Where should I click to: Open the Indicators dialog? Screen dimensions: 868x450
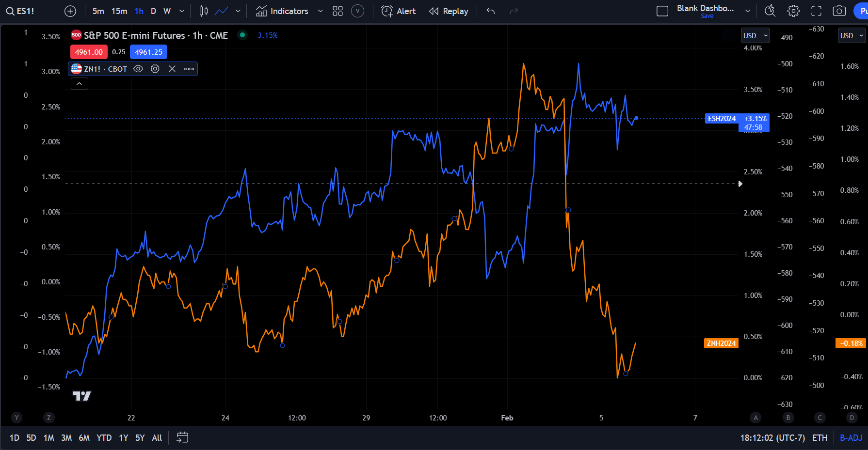tap(282, 11)
